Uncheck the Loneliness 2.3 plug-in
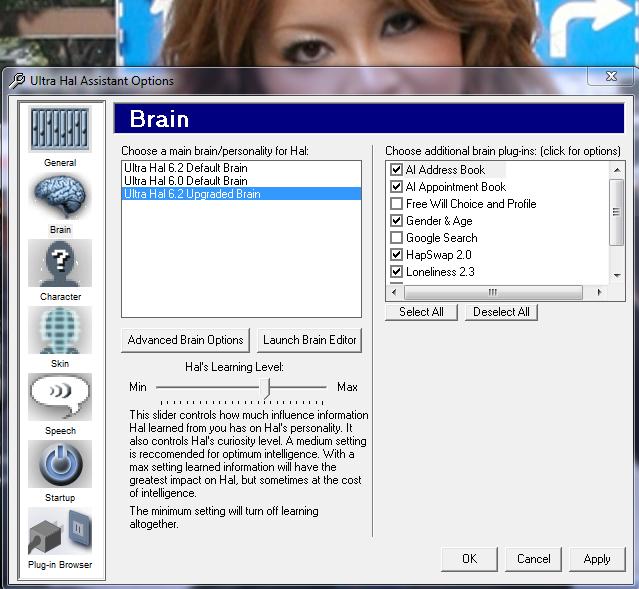 (396, 271)
